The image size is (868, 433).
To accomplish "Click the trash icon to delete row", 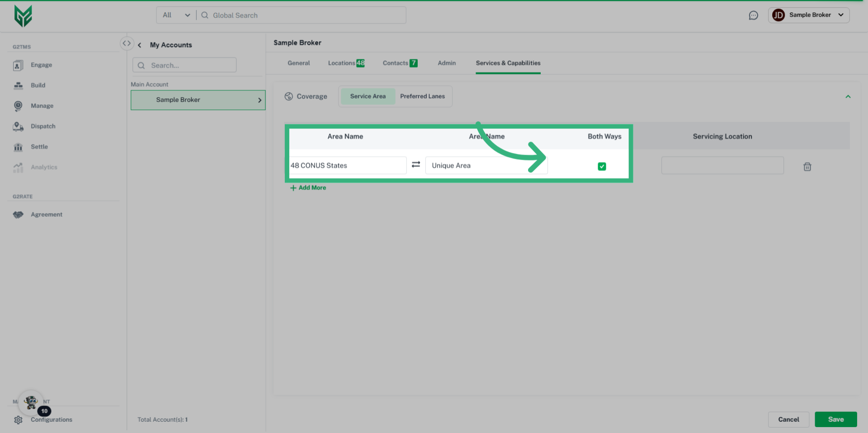I will [x=807, y=167].
